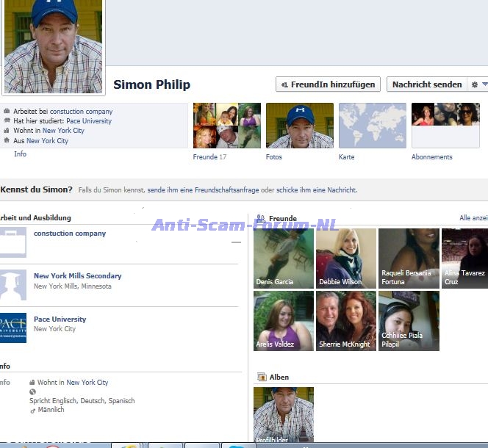The width and height of the screenshot is (488, 448).
Task: Click the 'Alle anzeigen' link in Freunde section
Action: pos(473,218)
